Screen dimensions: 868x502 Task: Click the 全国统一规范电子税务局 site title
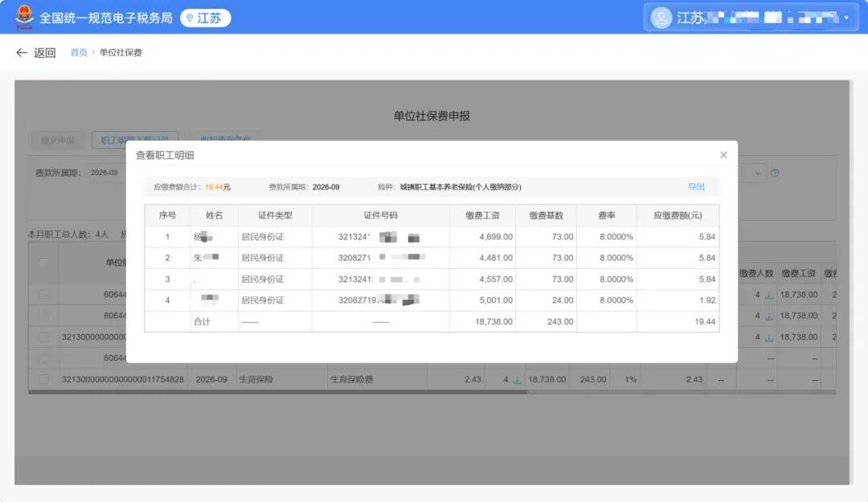[x=106, y=18]
